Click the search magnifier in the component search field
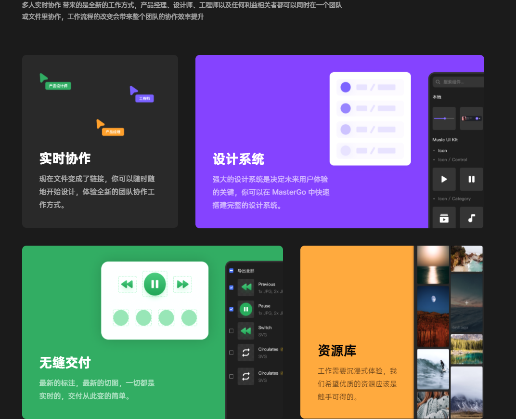The width and height of the screenshot is (516, 420). pos(438,81)
